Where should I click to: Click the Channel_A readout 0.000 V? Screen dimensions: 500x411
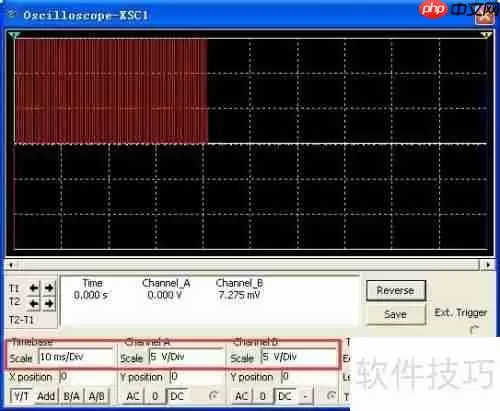pos(165,295)
